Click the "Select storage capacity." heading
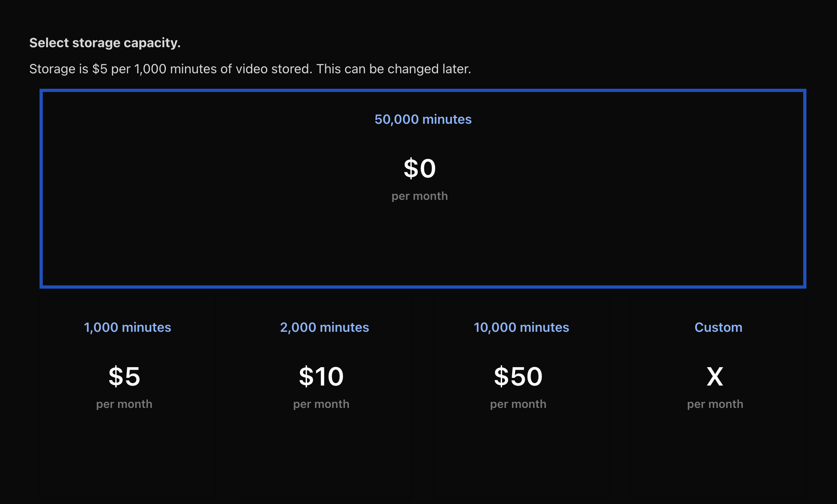 pyautogui.click(x=105, y=43)
